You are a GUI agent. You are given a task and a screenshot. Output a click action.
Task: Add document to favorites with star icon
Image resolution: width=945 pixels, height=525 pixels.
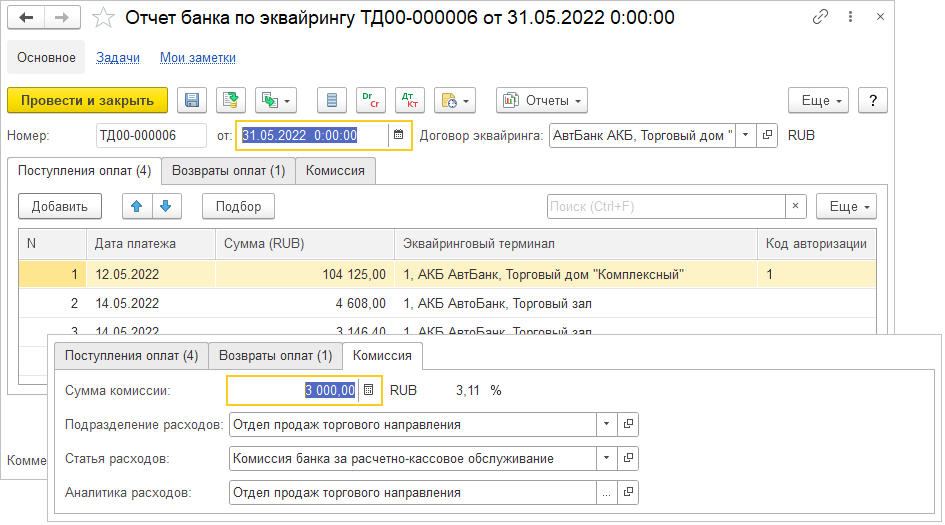(103, 17)
